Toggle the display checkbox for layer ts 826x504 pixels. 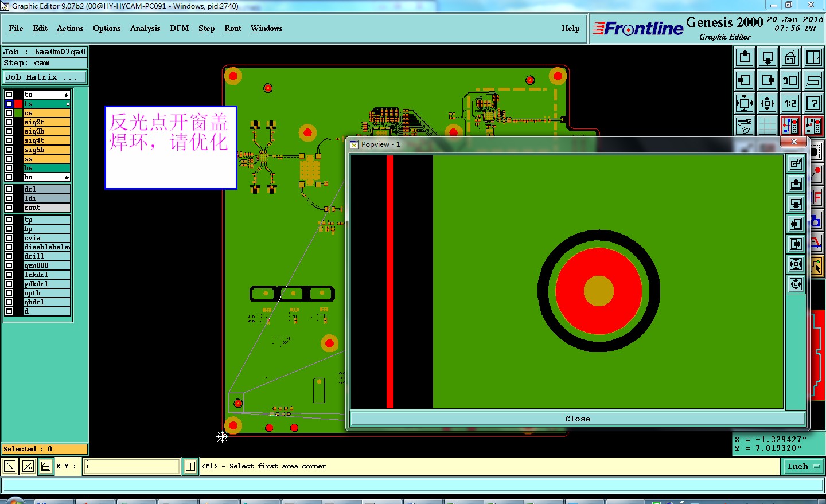(x=9, y=104)
